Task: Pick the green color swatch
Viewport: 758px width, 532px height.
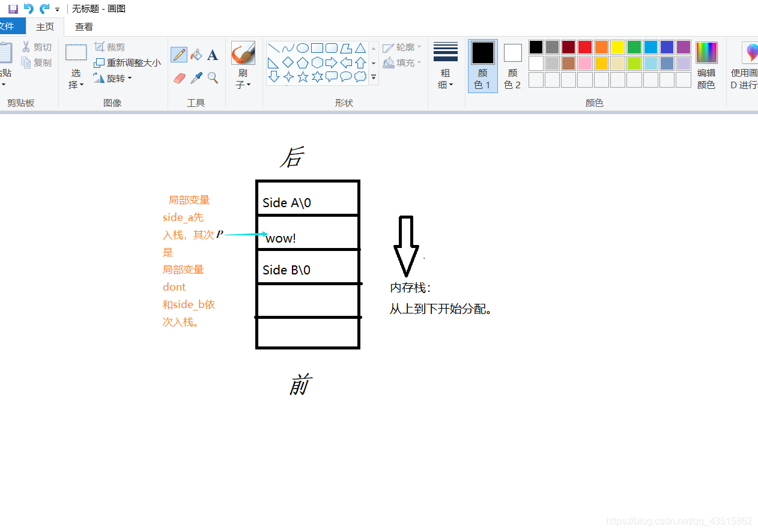Action: click(x=634, y=47)
